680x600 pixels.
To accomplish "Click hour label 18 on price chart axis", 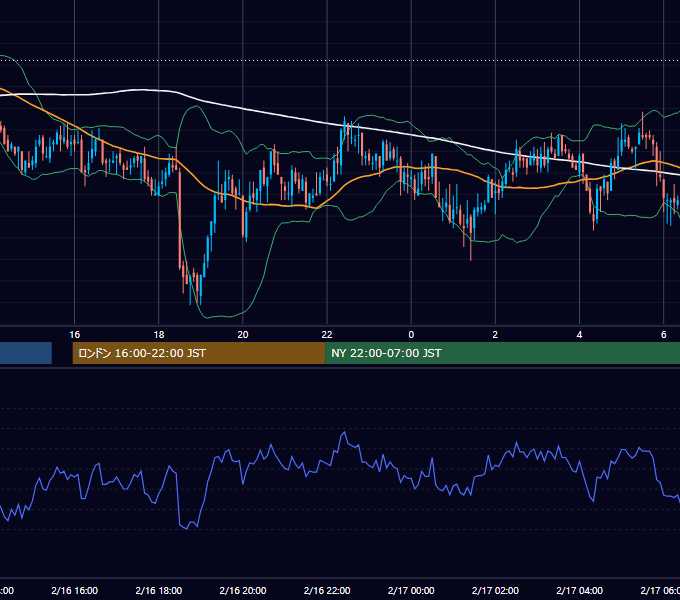I will (159, 335).
